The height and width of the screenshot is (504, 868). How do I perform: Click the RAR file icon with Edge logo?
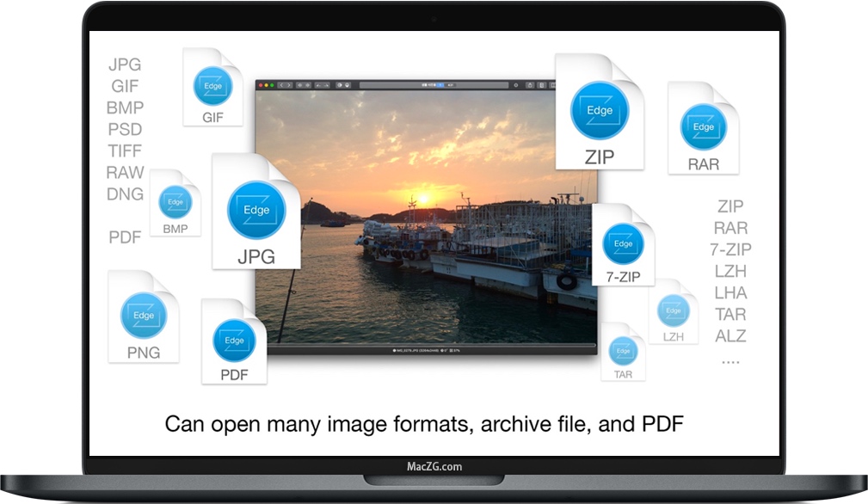pos(703,128)
